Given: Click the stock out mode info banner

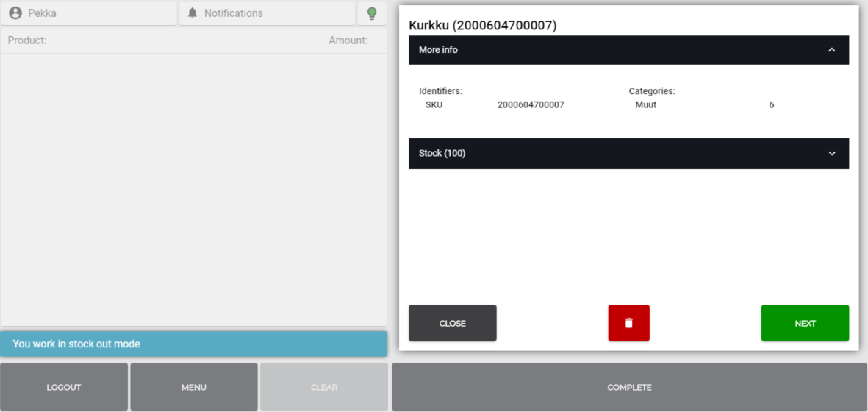Looking at the screenshot, I should [x=194, y=344].
